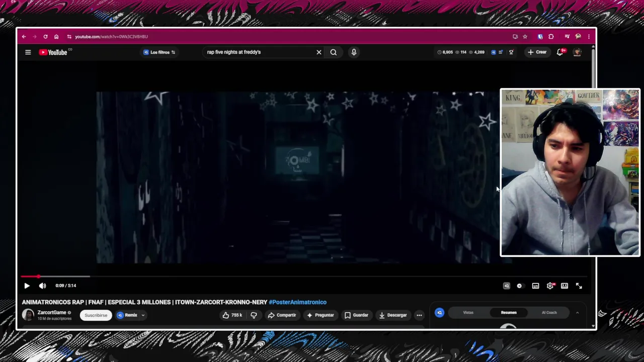The width and height of the screenshot is (644, 362).
Task: Go back to the previous browser page
Action: tap(24, 37)
